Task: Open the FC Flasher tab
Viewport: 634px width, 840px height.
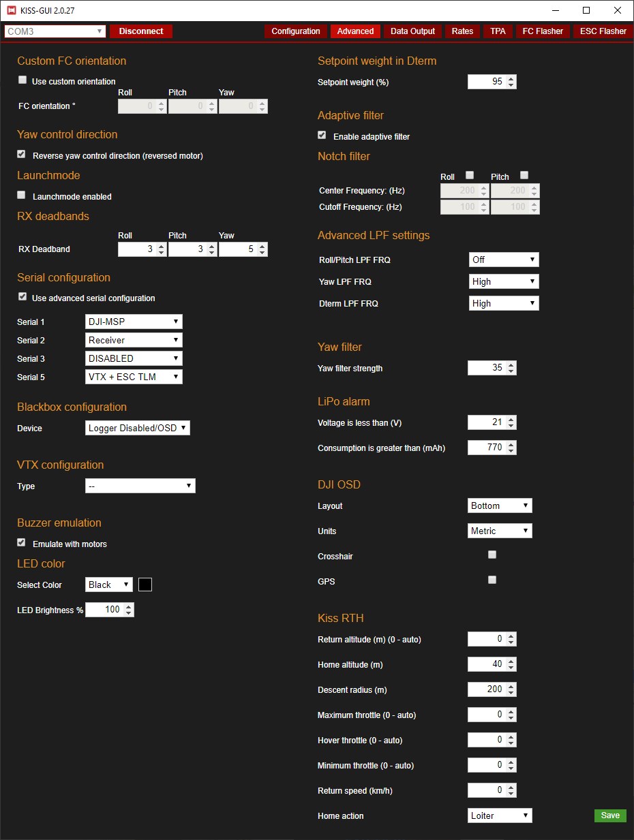Action: coord(543,31)
